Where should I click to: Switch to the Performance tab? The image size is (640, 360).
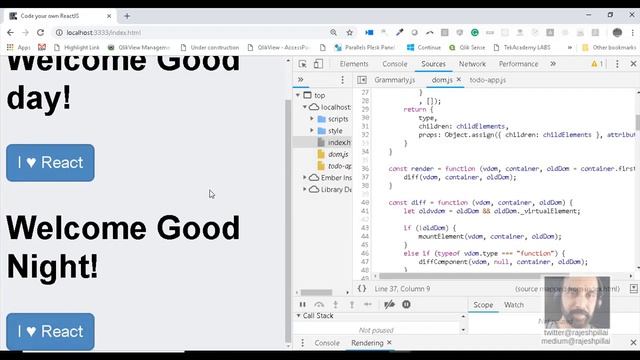click(x=518, y=64)
